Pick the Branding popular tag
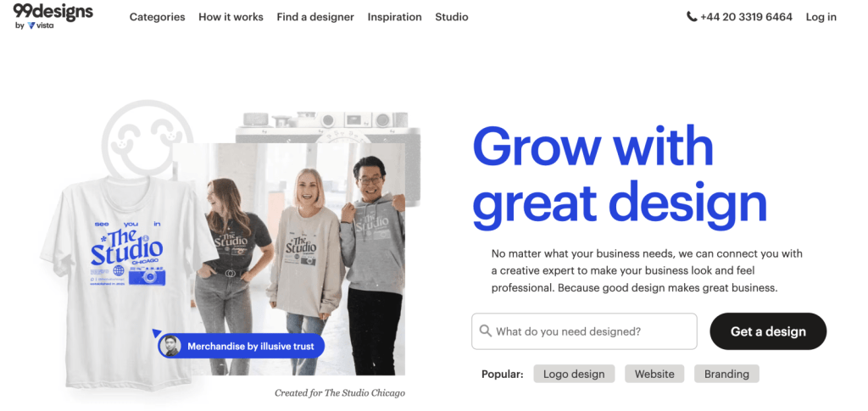The width and height of the screenshot is (868, 411). click(726, 374)
